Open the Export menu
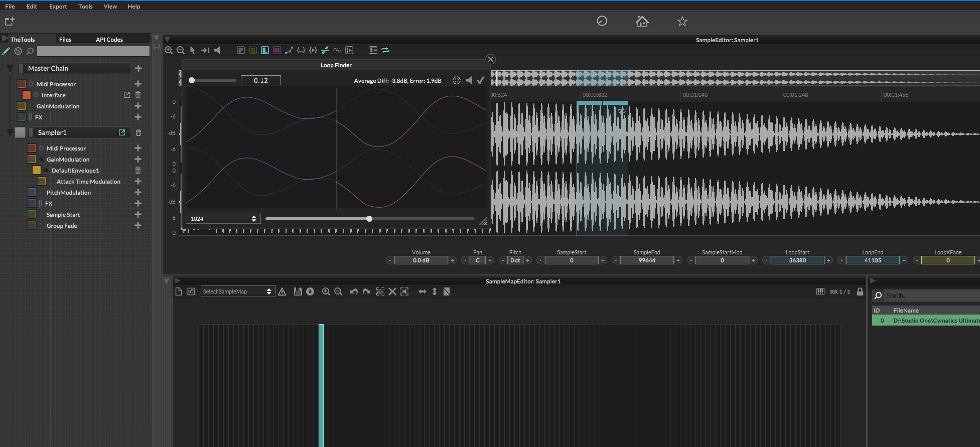The width and height of the screenshot is (980, 447). 58,7
